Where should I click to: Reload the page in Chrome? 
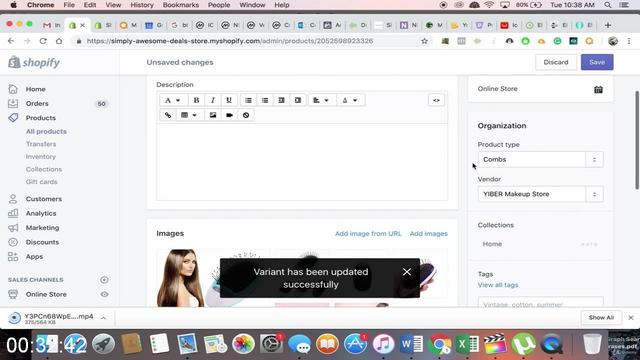coord(43,41)
